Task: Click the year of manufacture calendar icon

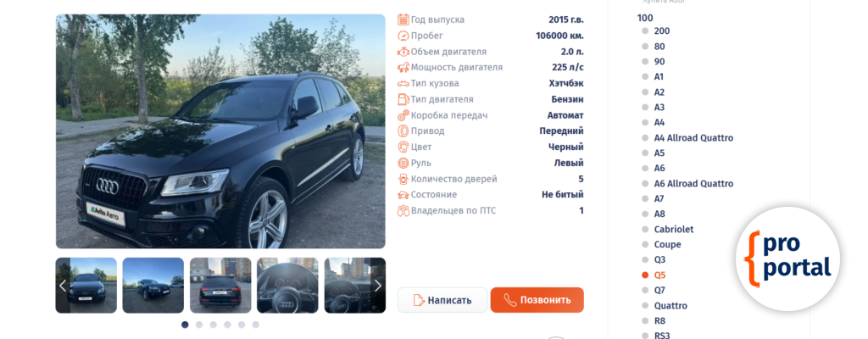Action: coord(403,19)
